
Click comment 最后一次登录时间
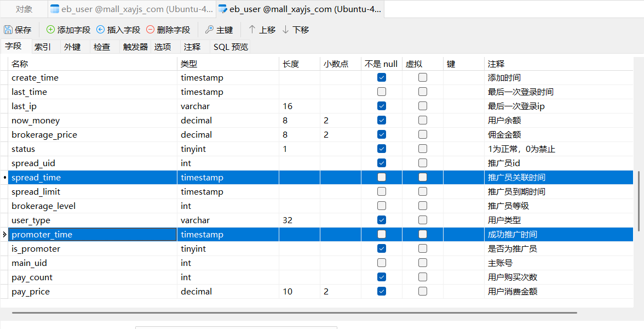pos(520,92)
